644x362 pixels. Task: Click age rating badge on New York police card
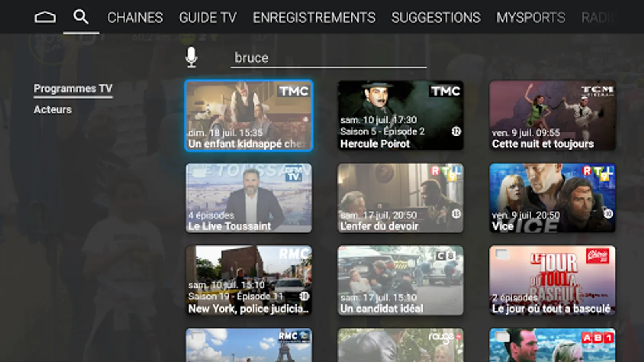tap(304, 296)
